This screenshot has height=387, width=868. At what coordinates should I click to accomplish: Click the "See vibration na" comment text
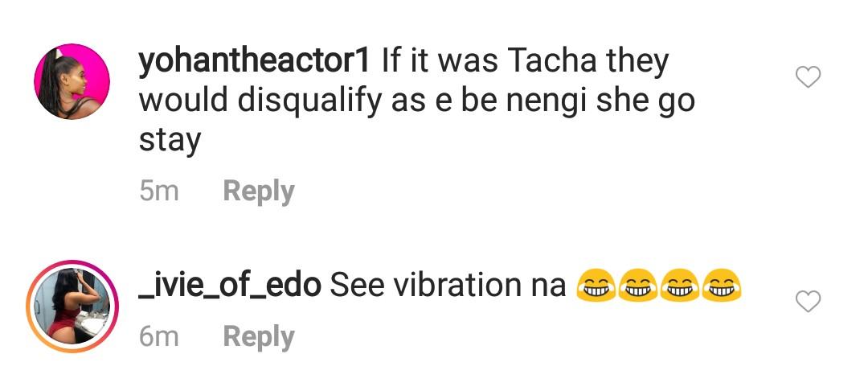click(x=448, y=285)
